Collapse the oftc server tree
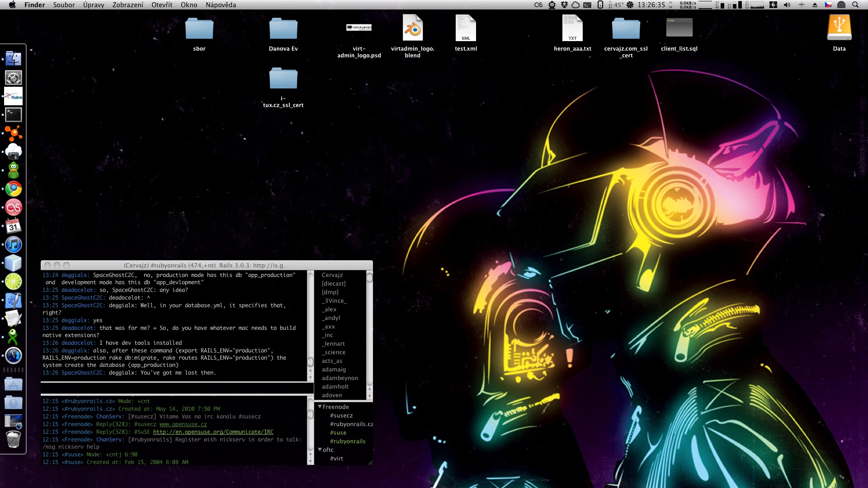This screenshot has width=868, height=488. tap(320, 450)
